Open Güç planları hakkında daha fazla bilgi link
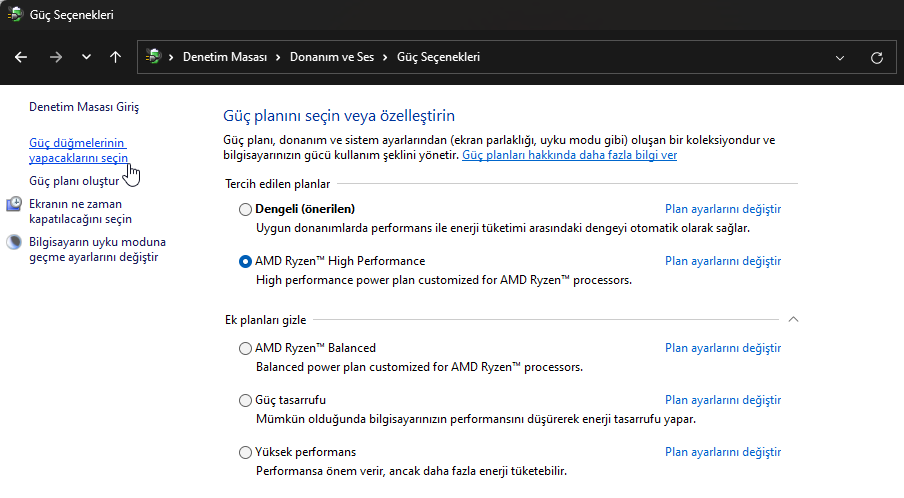This screenshot has height=498, width=904. 570,155
